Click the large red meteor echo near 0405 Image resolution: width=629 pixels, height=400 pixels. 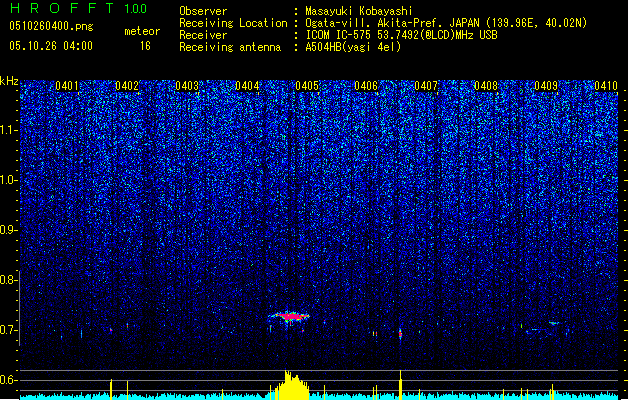pos(289,317)
